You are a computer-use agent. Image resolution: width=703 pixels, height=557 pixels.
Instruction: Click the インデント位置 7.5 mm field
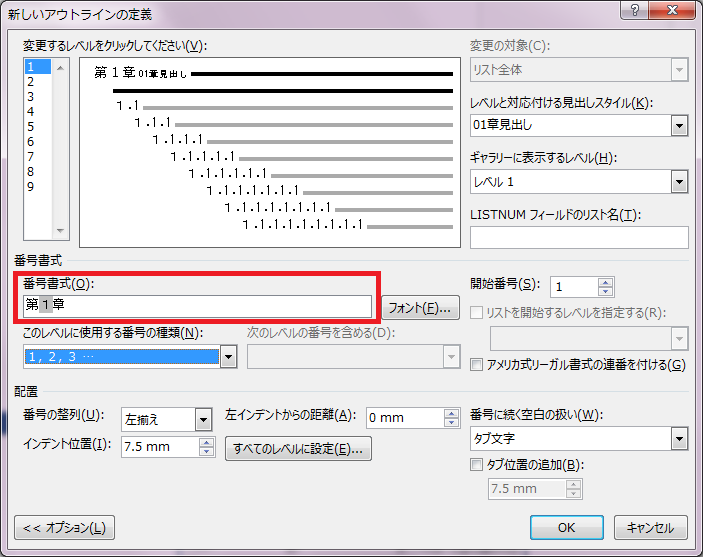coord(160,447)
